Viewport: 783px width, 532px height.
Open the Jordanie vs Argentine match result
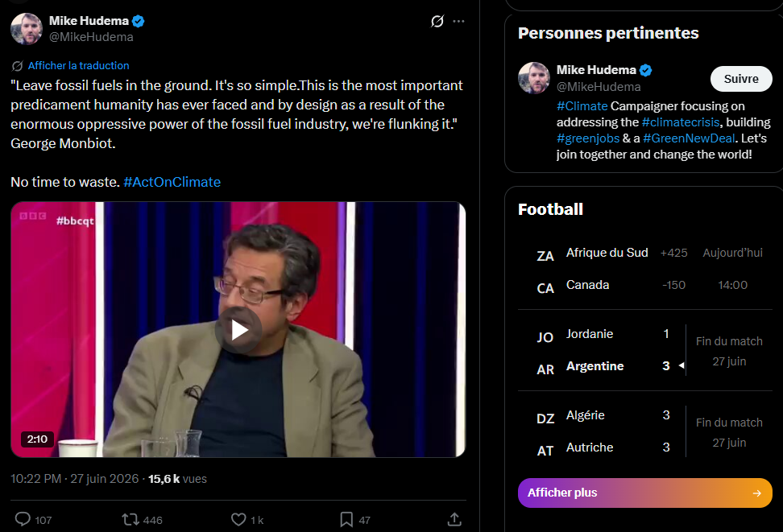(644, 350)
